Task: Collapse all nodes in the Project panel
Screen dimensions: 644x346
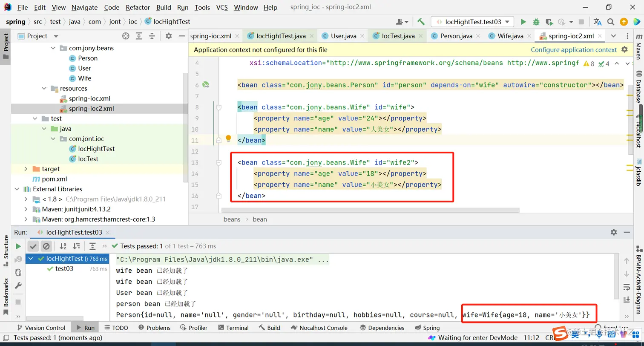Action: 152,36
